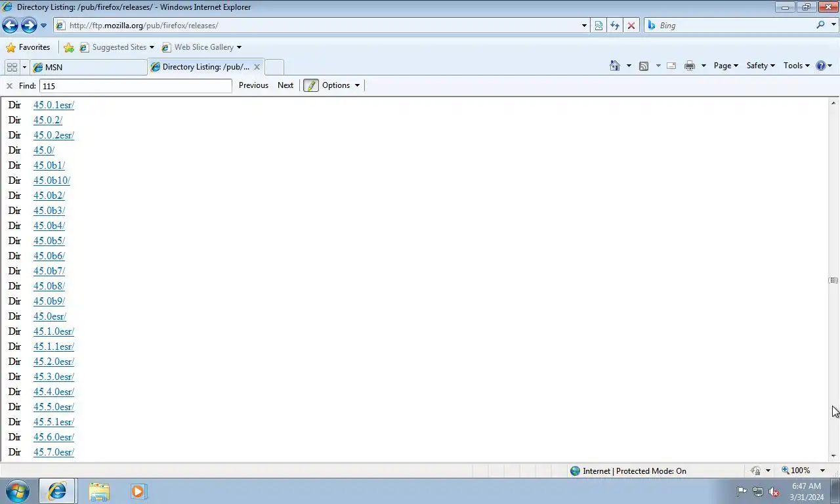Click the Help question mark icon
Screen dimensions: 840x504
coord(821,66)
